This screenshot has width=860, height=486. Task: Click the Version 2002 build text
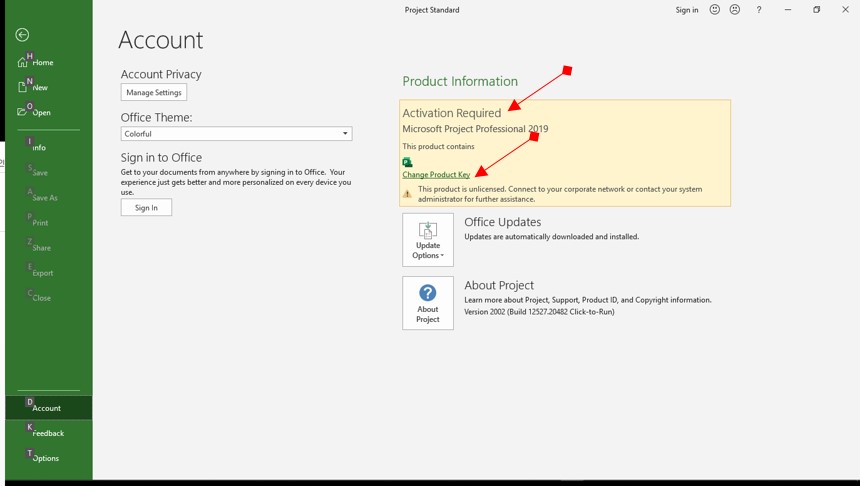pos(539,312)
